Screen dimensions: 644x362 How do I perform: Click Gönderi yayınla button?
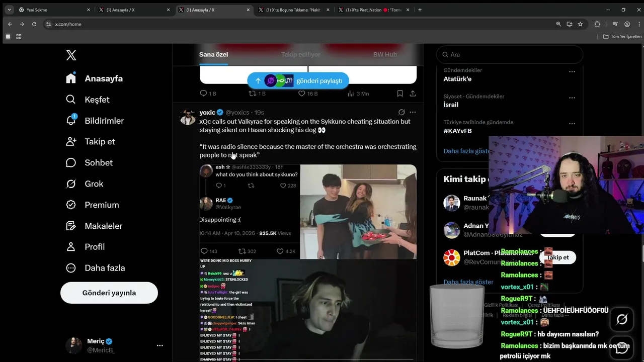(x=109, y=293)
